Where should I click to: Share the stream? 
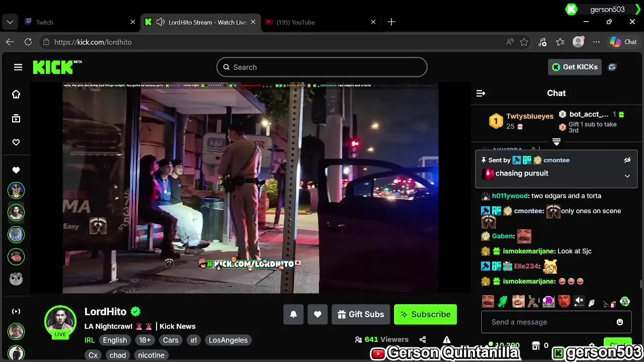(423, 339)
